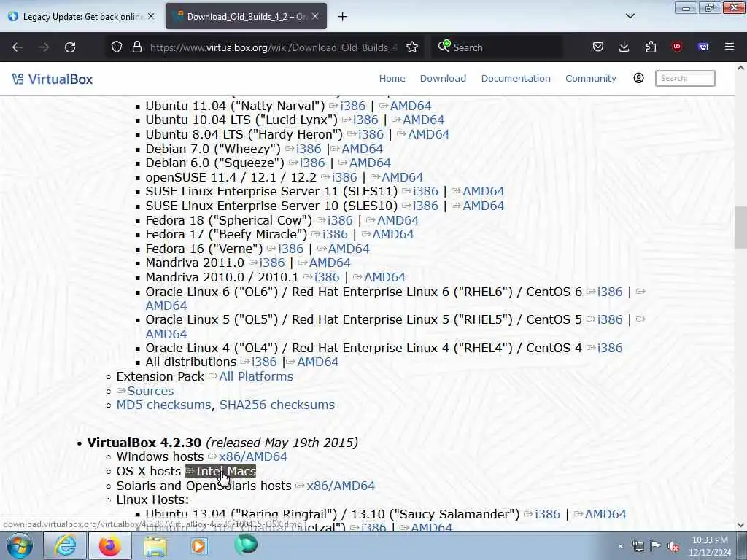Download Mandriva 2011.0 i386 package
This screenshot has width=747, height=560.
pos(272,262)
